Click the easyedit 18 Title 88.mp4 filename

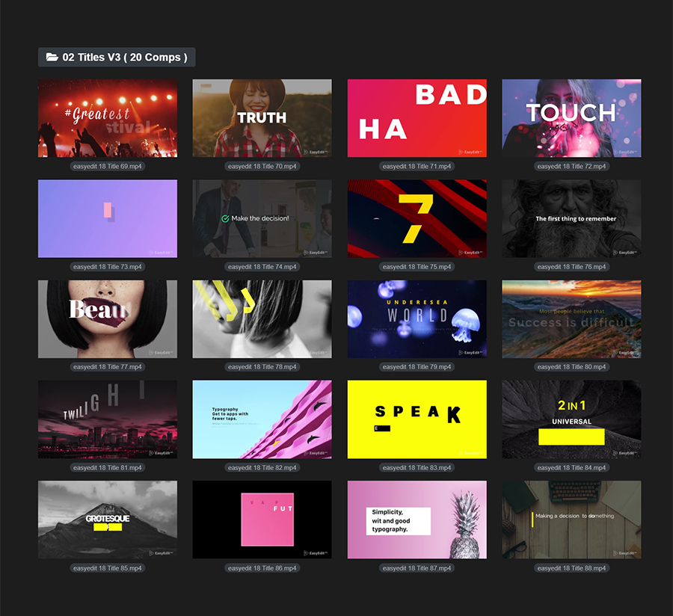click(x=571, y=568)
